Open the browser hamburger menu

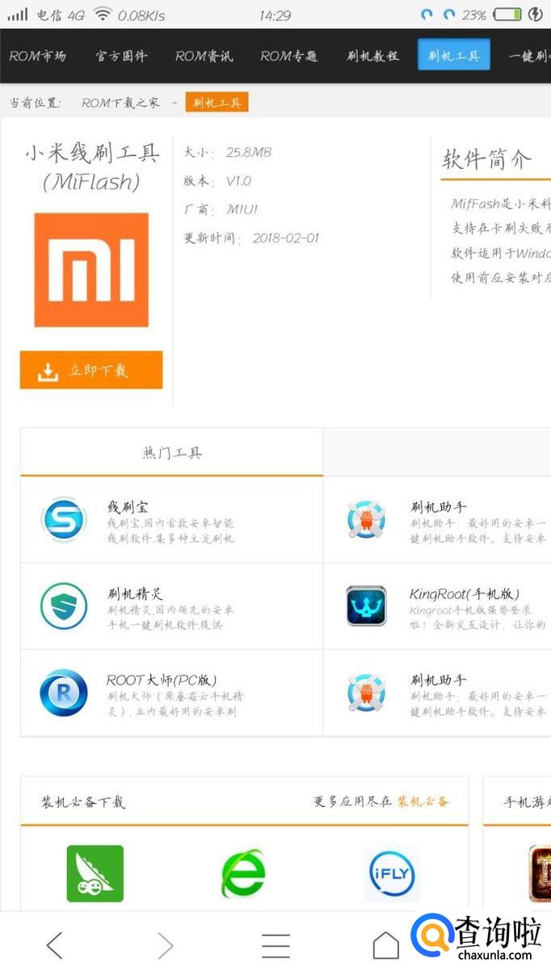tap(275, 945)
